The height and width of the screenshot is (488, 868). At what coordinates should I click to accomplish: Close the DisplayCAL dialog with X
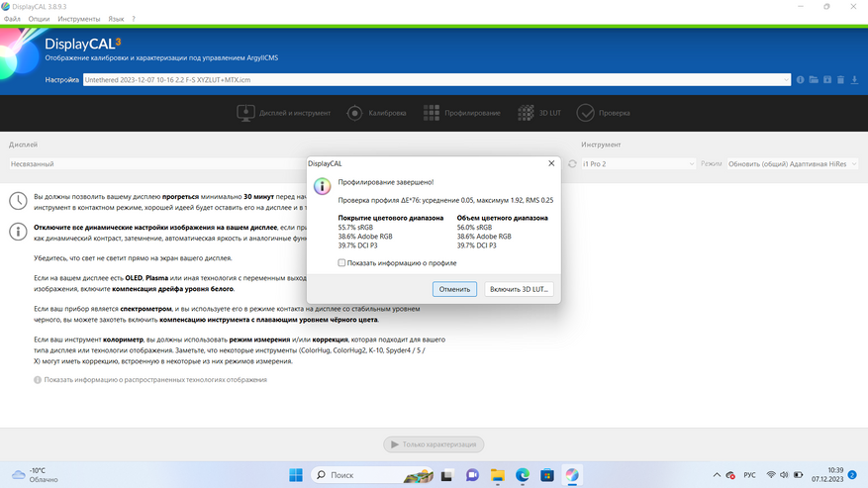point(551,163)
